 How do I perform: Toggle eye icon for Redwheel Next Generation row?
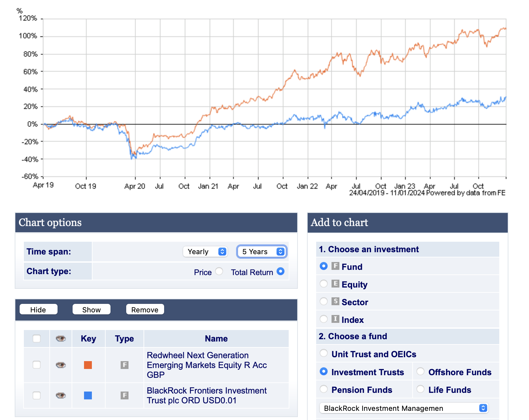pos(61,365)
